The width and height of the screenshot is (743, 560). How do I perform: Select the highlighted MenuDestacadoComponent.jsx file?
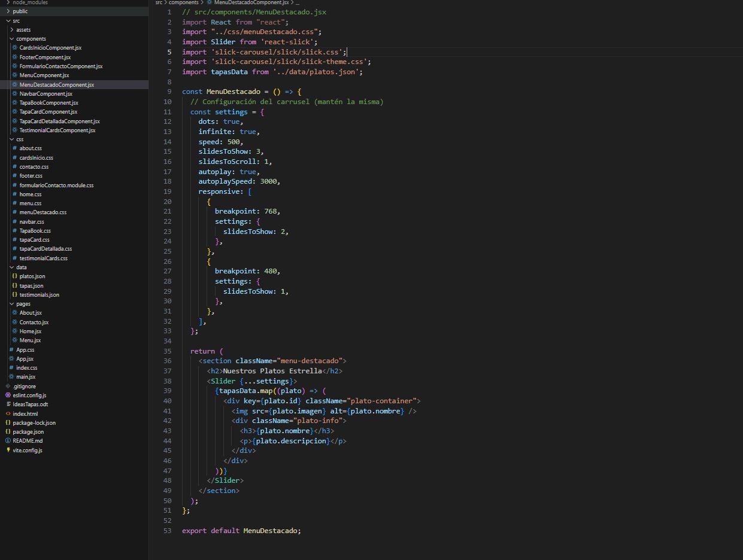57,85
